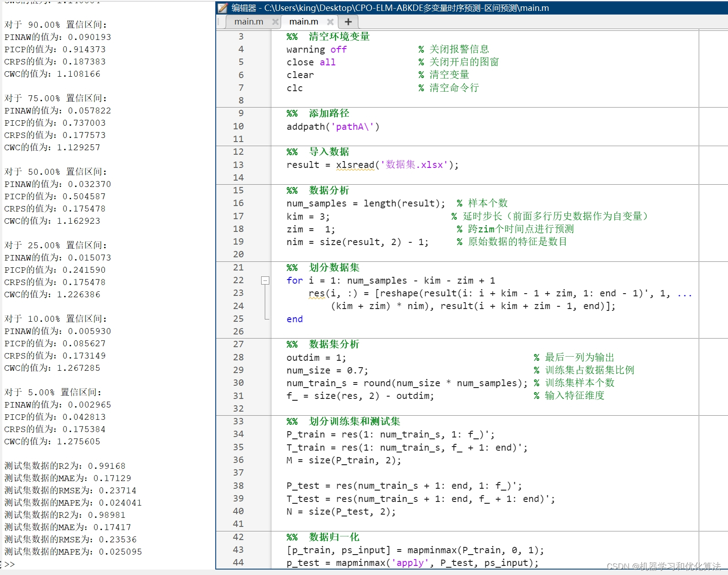
Task: Click the RMSE value 0.23714 output line
Action: [x=70, y=490]
